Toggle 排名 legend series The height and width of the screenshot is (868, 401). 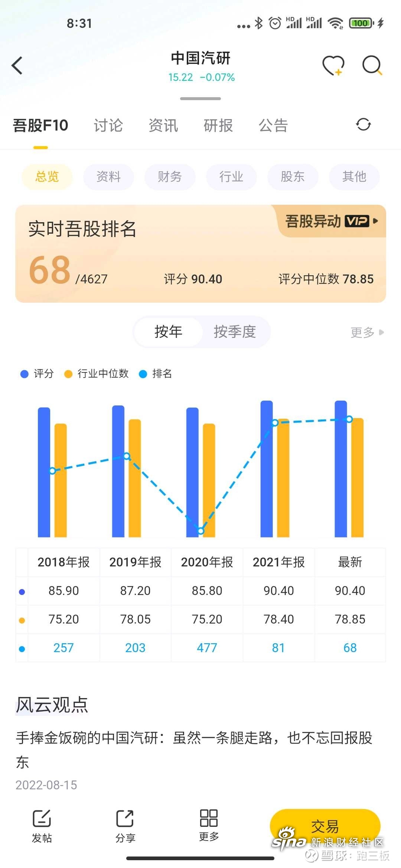(x=155, y=374)
